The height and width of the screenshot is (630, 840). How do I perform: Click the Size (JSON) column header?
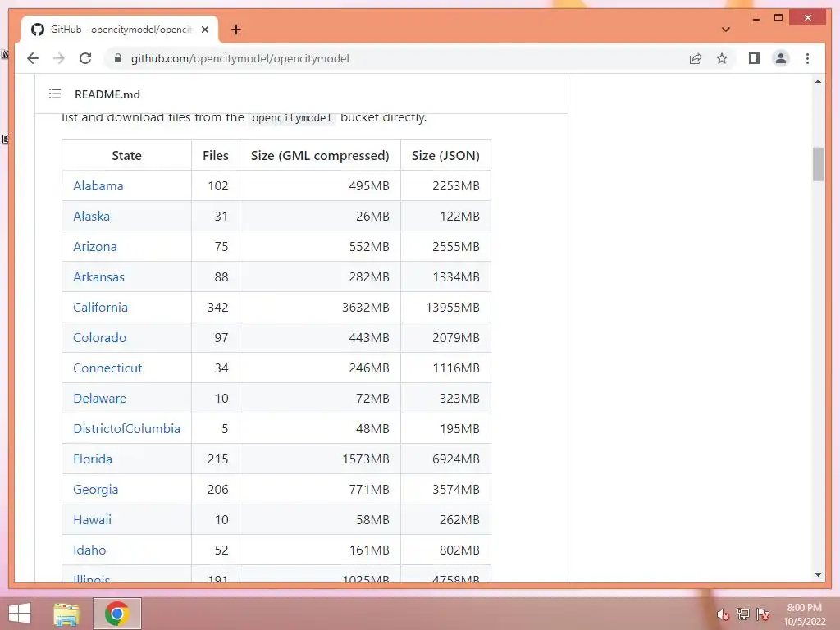point(445,155)
